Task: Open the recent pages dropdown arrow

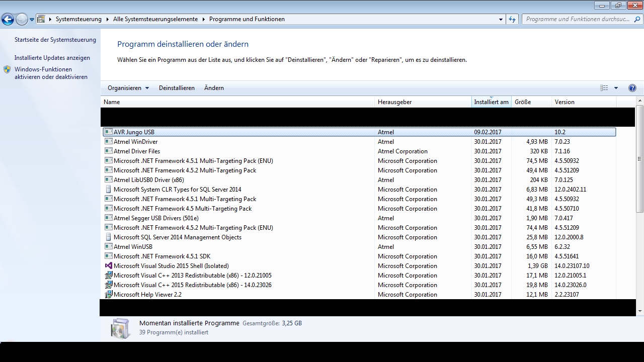Action: click(32, 20)
